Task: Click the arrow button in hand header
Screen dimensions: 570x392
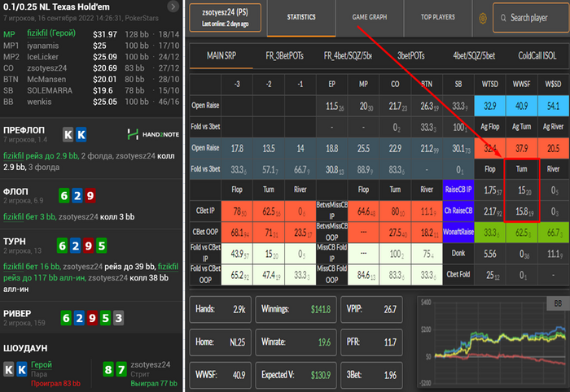Action: [173, 7]
